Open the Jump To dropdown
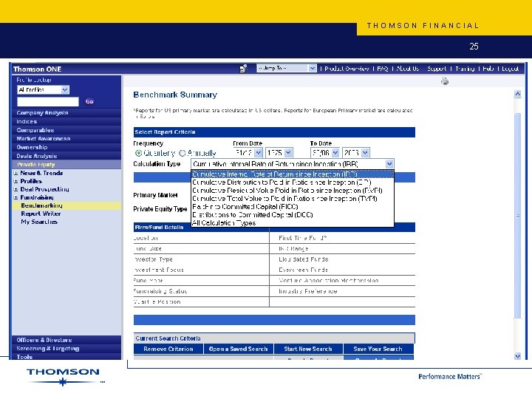Screen dimensions: 532x399 (287, 68)
